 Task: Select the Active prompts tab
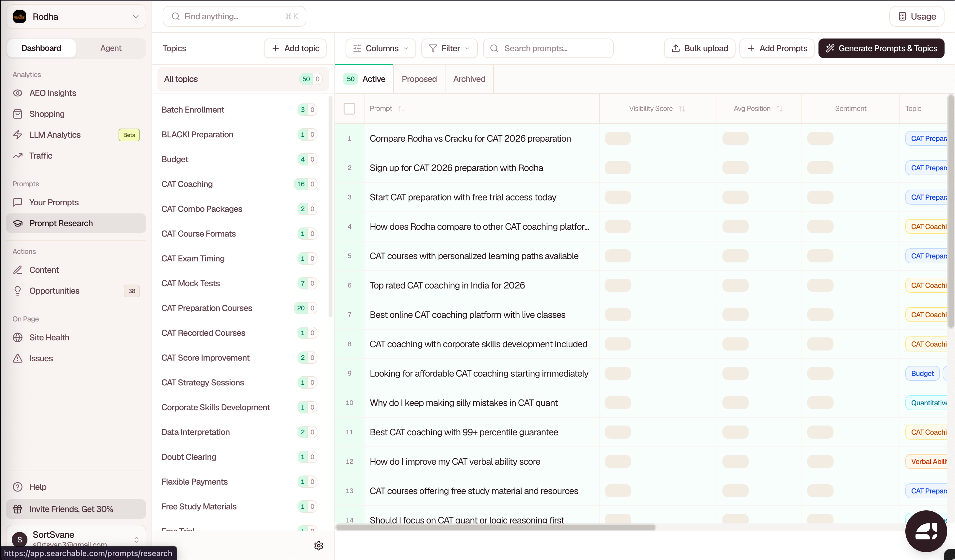pyautogui.click(x=364, y=79)
